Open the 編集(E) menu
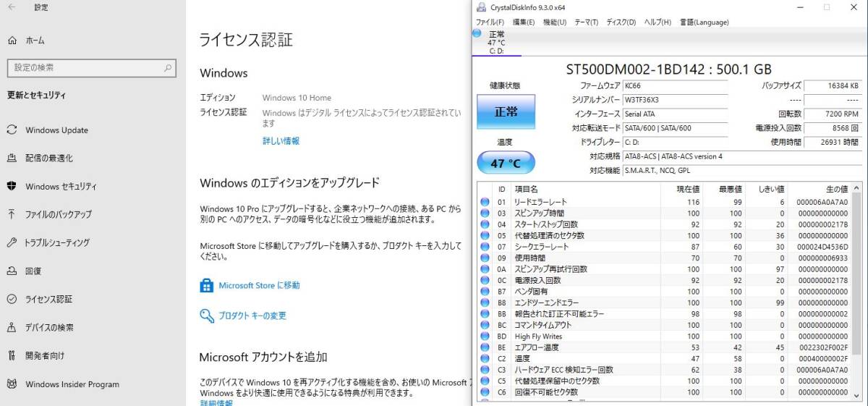This screenshot has height=406, width=868. 524,22
